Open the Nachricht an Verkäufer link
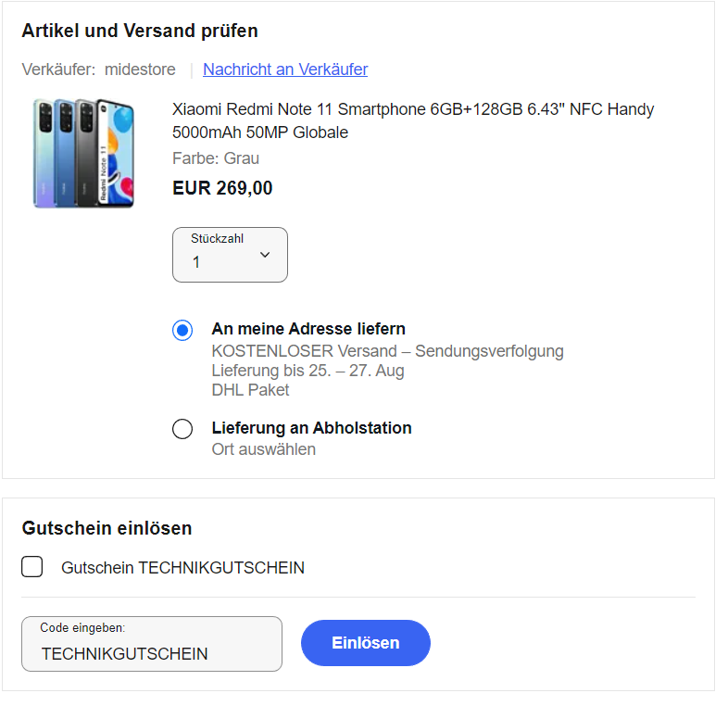 [x=285, y=69]
